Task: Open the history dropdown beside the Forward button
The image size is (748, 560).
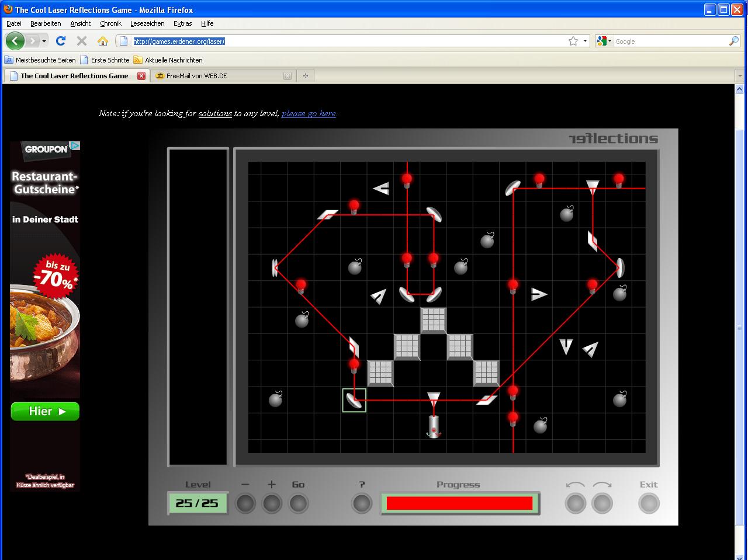Action: [44, 41]
